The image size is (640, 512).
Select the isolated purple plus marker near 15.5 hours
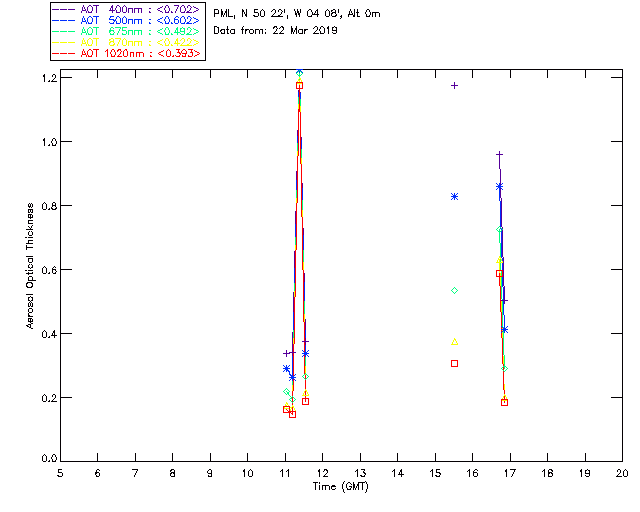click(454, 85)
